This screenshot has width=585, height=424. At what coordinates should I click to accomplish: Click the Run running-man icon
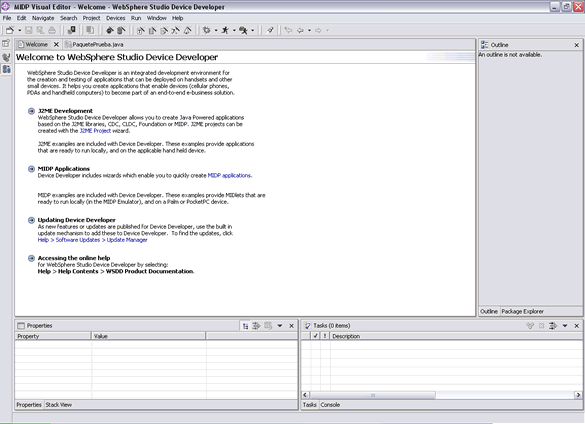[x=225, y=30]
